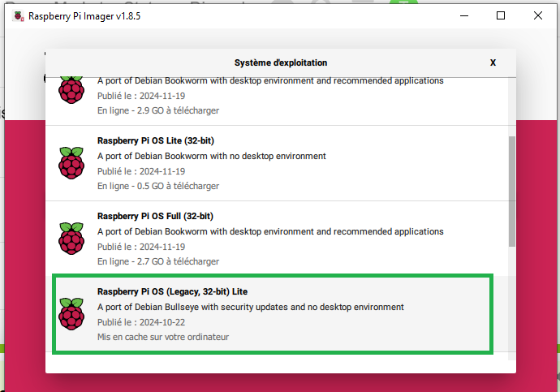Click raspberry icon of Legacy 32-bit Lite entry
Image resolution: width=560 pixels, height=392 pixels.
pos(71,314)
